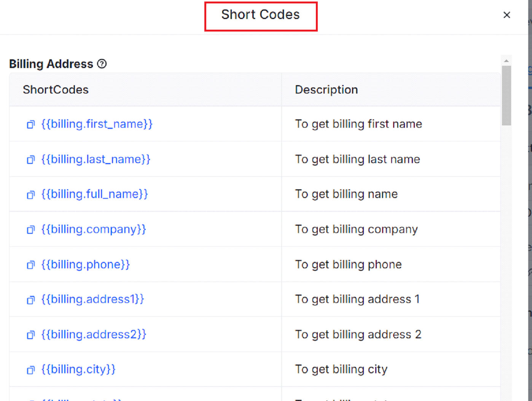Open the Billing Address help icon
This screenshot has width=532, height=401.
[x=102, y=64]
